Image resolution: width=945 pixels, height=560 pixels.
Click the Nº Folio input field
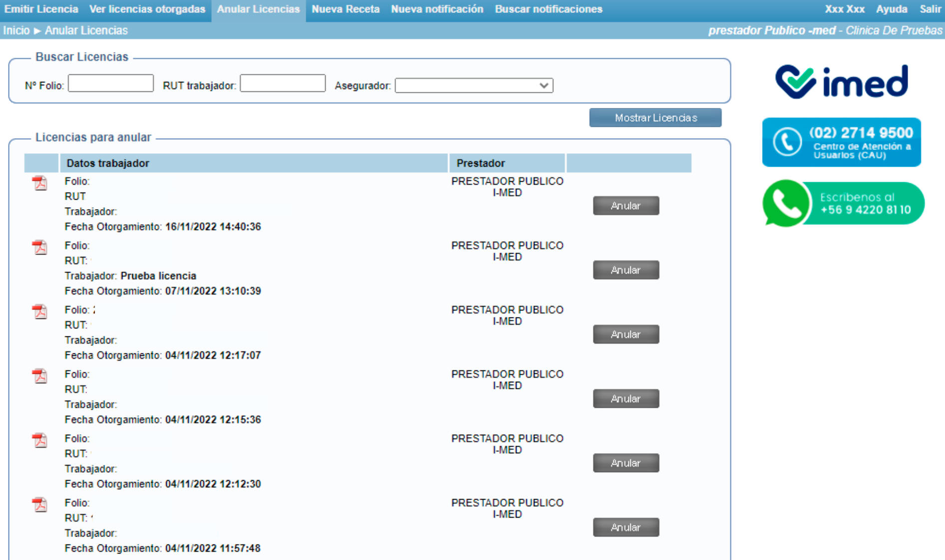110,82
